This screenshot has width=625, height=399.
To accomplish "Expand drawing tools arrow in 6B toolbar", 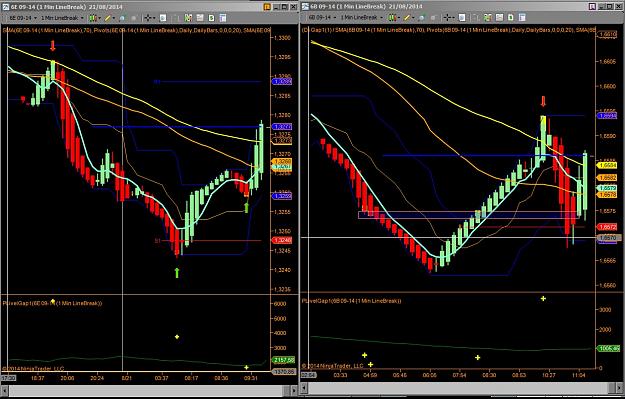I will coord(413,18).
